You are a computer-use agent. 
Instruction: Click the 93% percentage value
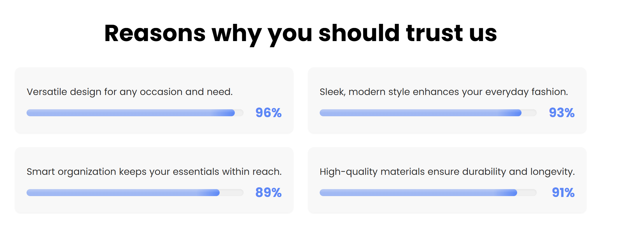561,113
